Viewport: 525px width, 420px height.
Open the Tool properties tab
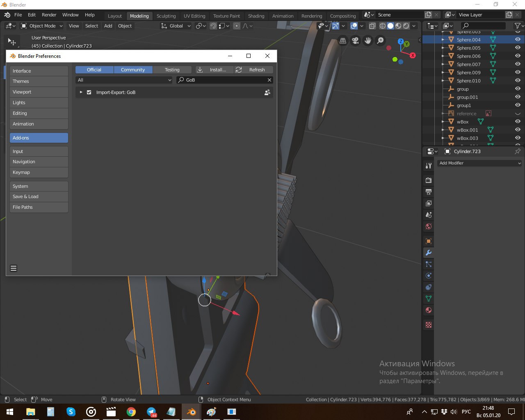[429, 166]
